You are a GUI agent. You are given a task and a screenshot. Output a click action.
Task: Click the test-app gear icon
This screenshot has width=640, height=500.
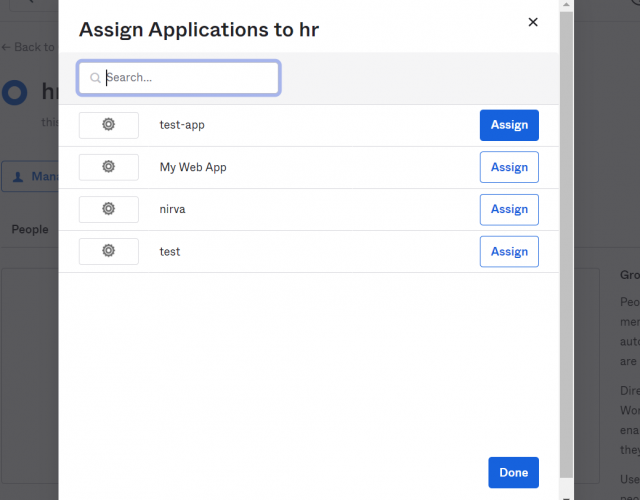pyautogui.click(x=109, y=124)
